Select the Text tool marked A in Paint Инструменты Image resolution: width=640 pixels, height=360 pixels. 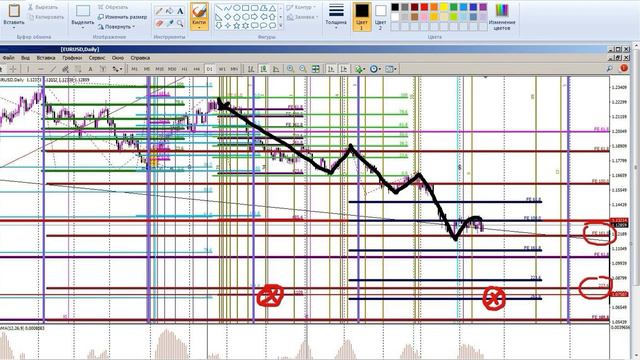point(180,11)
